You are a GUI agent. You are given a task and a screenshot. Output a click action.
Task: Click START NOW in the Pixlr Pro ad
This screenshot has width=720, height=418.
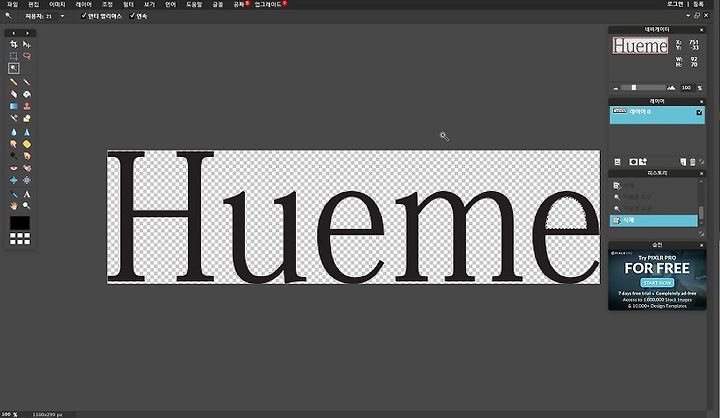point(657,282)
